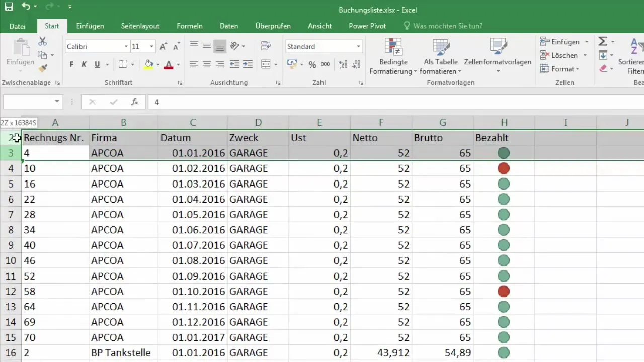Click the Save icon in the title bar
The height and width of the screenshot is (362, 644).
[x=9, y=7]
